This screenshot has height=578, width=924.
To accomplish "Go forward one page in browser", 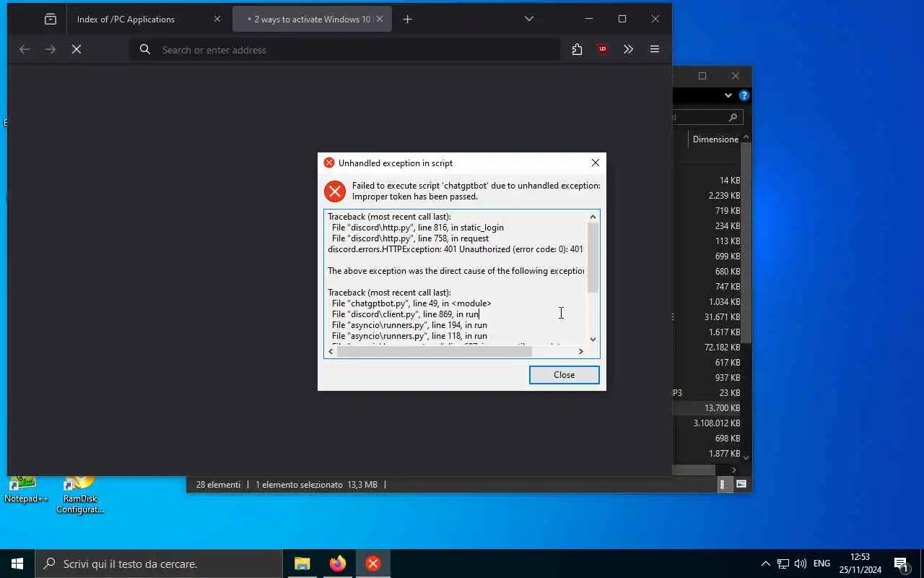I will tap(51, 49).
